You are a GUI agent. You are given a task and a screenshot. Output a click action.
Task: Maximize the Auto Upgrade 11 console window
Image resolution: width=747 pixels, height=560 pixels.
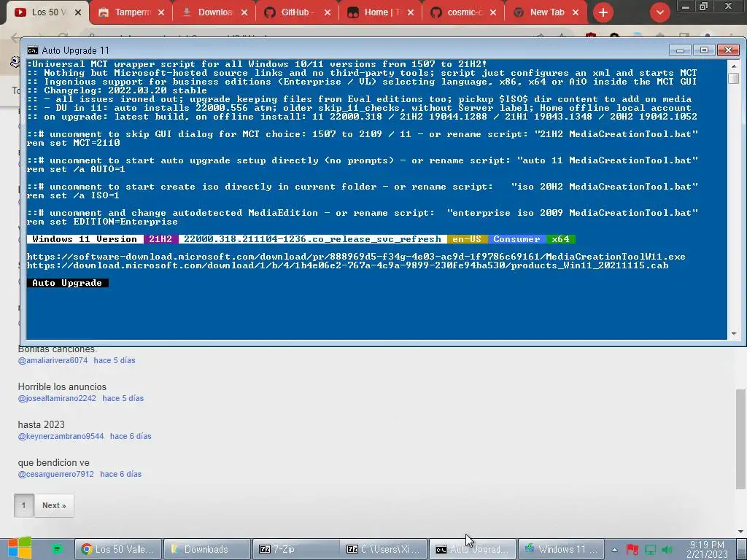coord(704,50)
